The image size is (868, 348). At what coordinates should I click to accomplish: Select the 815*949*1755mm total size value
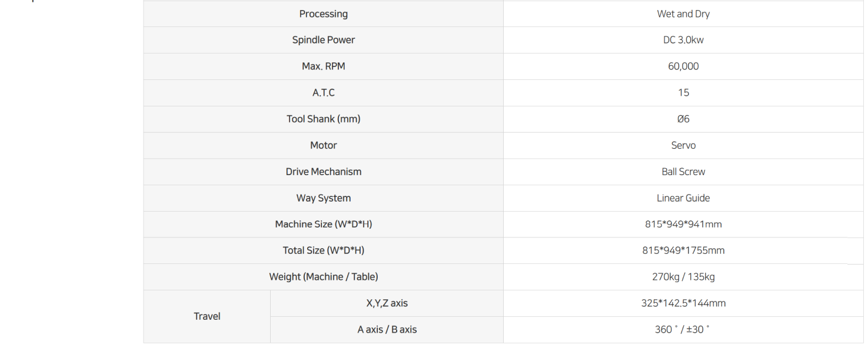683,250
